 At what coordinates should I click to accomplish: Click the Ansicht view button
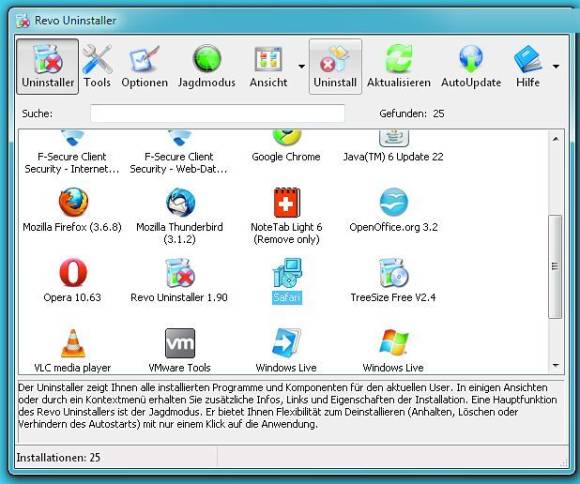pyautogui.click(x=268, y=67)
